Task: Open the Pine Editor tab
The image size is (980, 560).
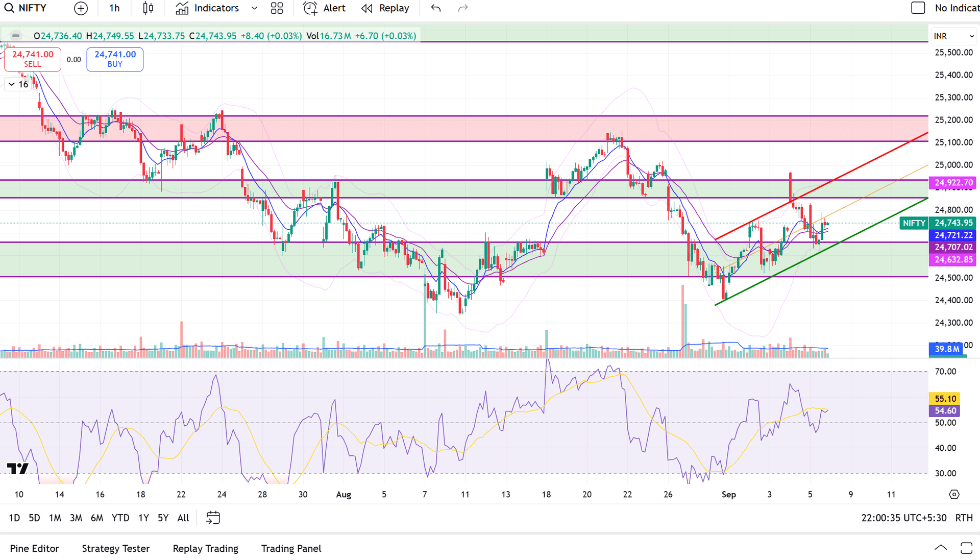Action: tap(35, 548)
